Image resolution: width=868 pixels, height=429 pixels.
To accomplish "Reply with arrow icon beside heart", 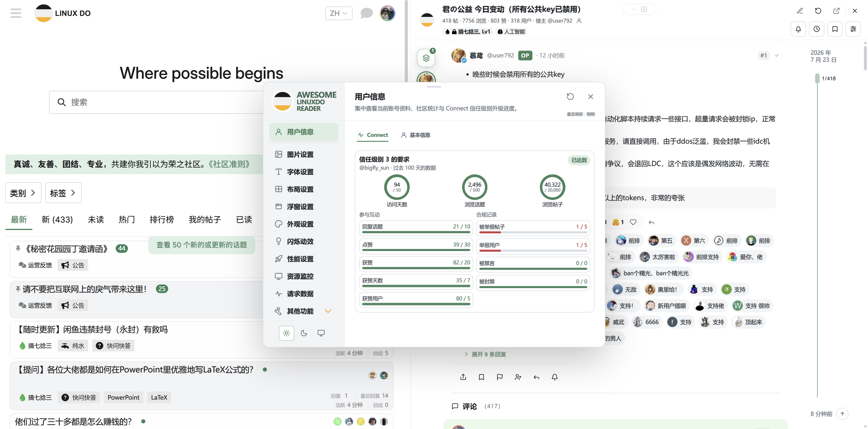I will [651, 222].
